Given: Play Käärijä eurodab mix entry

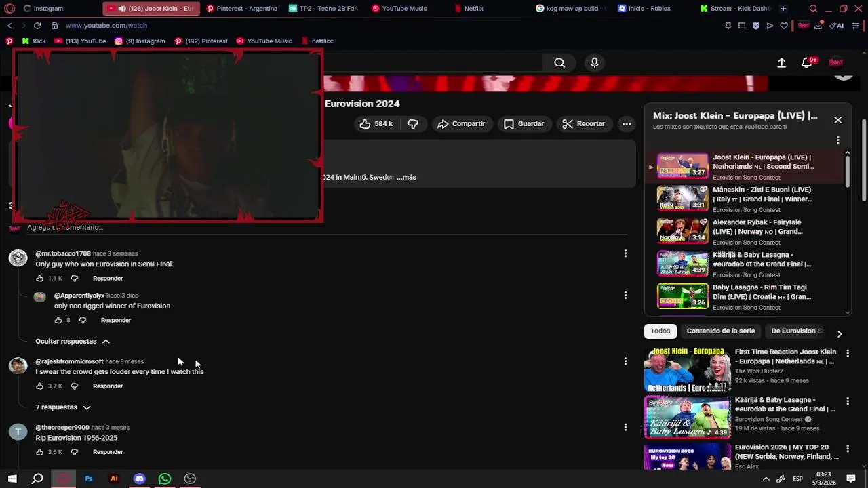Looking at the screenshot, I should 747,264.
